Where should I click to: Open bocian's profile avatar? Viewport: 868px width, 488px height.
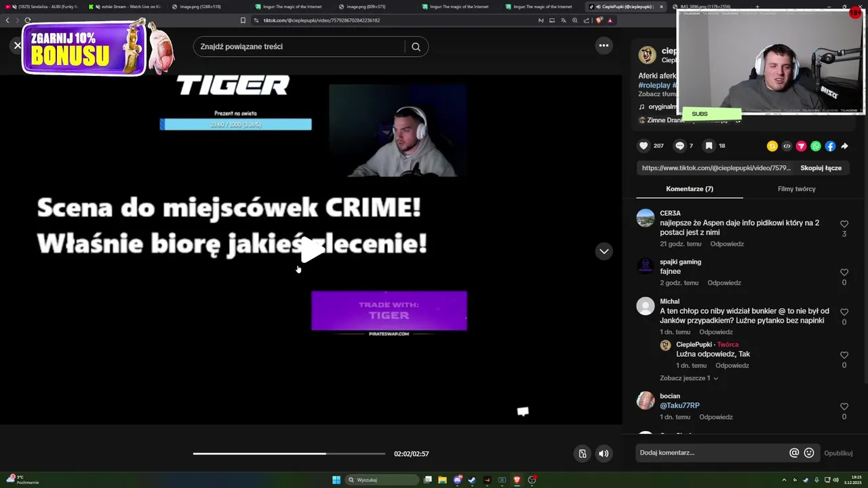646,401
